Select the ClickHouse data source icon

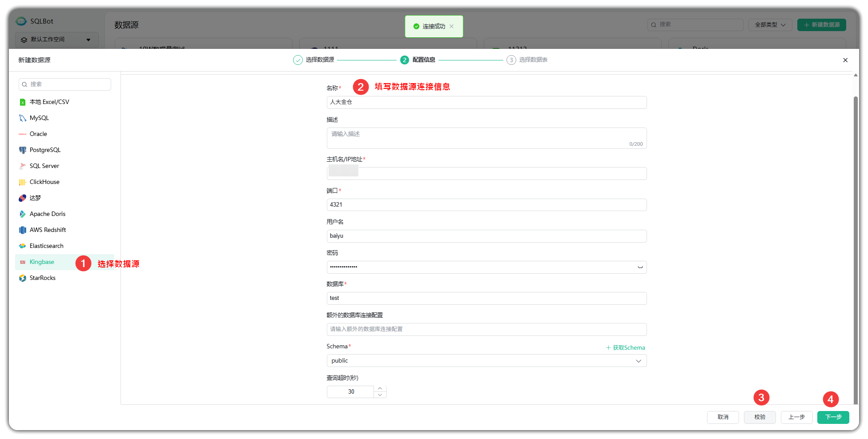coord(23,182)
